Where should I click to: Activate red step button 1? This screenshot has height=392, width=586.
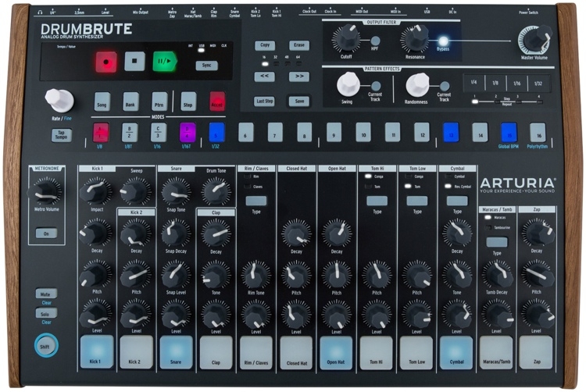(x=101, y=132)
